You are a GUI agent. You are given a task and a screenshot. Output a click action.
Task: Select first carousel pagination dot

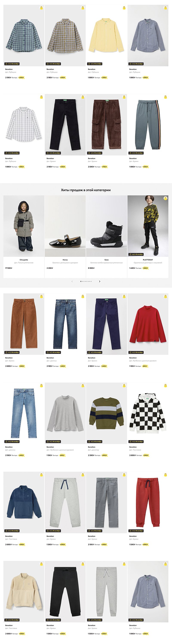click(81, 281)
